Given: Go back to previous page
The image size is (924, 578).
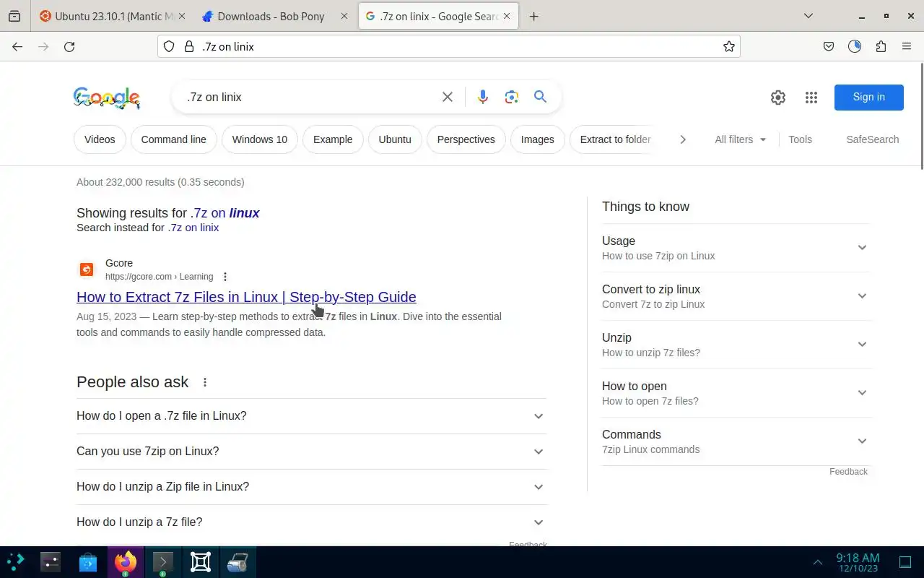Looking at the screenshot, I should (17, 46).
